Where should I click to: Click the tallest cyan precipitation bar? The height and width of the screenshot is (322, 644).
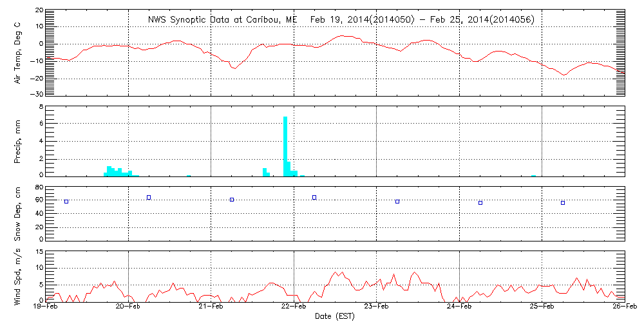click(285, 146)
